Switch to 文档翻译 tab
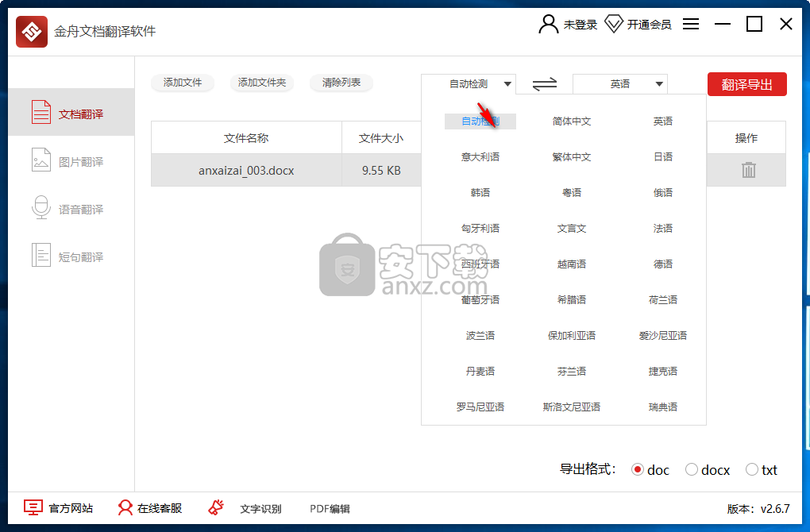This screenshot has width=810, height=532. 71,112
